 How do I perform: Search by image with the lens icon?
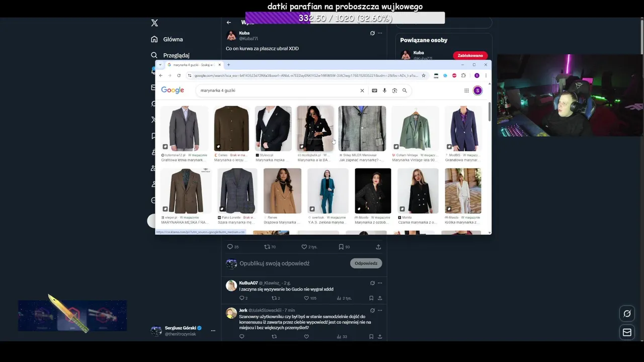tap(394, 90)
